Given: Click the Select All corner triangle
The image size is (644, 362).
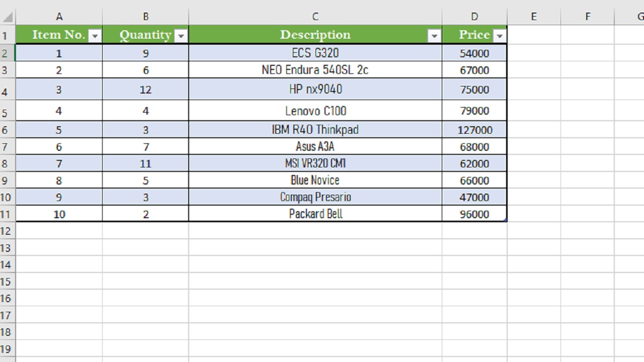Looking at the screenshot, I should pos(8,18).
